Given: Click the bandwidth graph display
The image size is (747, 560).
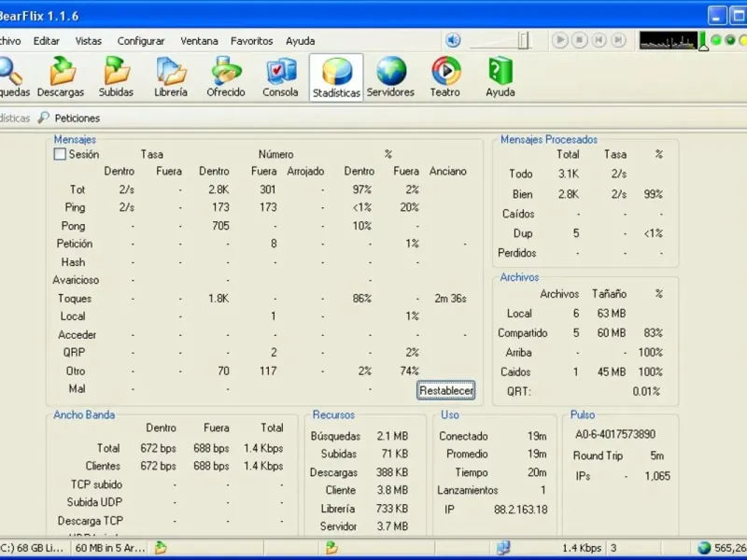Looking at the screenshot, I should click(667, 40).
